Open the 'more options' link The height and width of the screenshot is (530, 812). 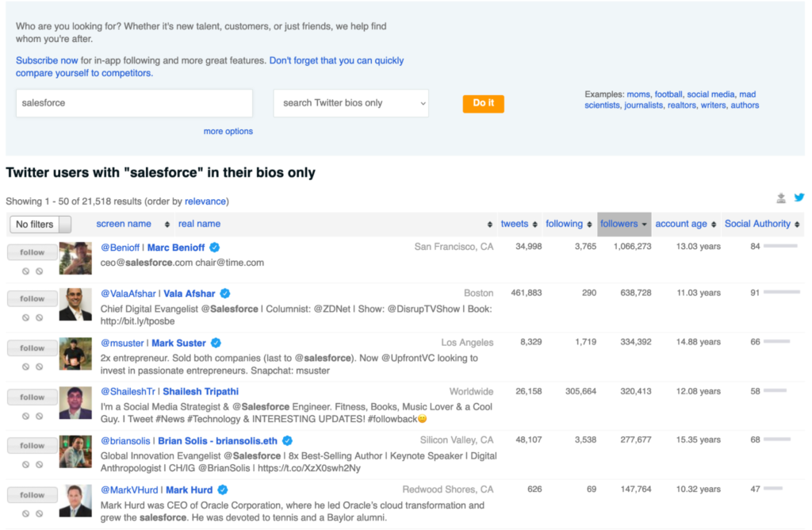coord(228,132)
